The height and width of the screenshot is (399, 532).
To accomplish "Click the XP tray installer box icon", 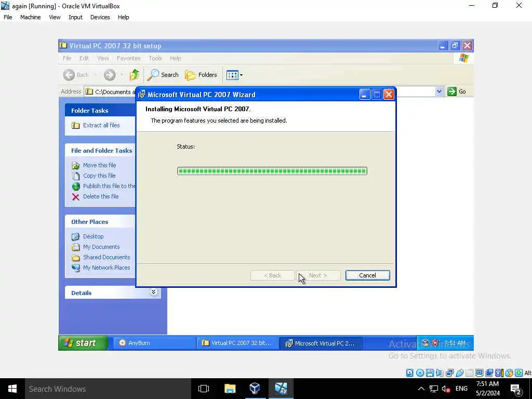I will click(425, 343).
